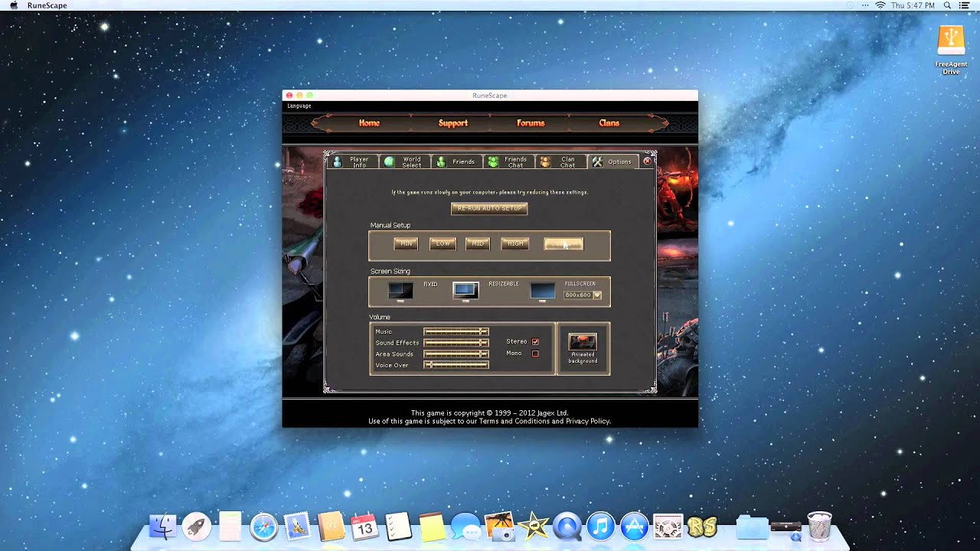Open Launchpad rocket in the dock
This screenshot has height=551, width=980.
tap(197, 527)
